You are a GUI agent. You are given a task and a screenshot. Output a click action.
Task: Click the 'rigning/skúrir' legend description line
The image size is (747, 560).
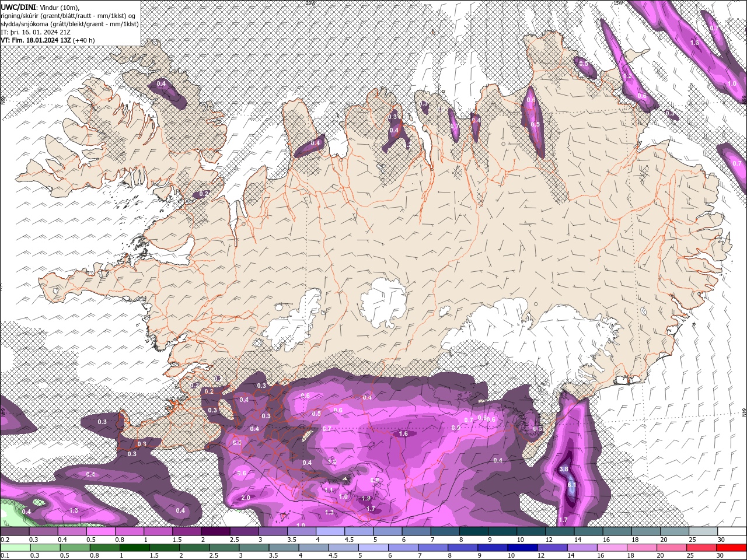(x=68, y=16)
